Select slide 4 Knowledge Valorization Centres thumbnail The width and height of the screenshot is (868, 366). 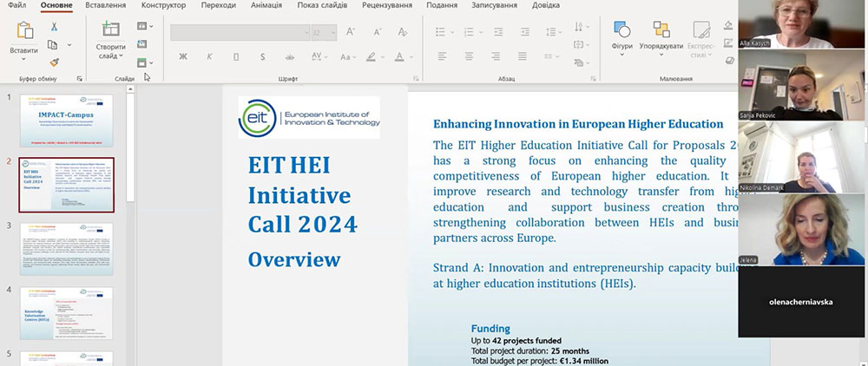point(67,313)
